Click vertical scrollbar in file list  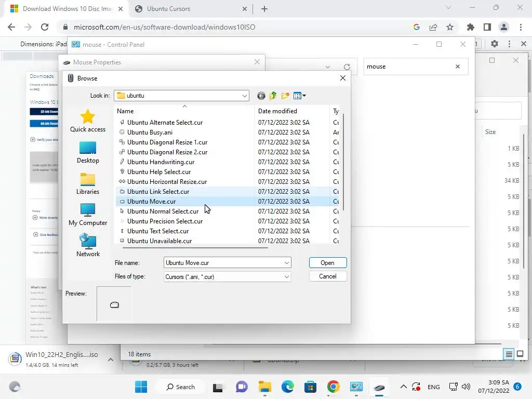pyautogui.click(x=343, y=162)
